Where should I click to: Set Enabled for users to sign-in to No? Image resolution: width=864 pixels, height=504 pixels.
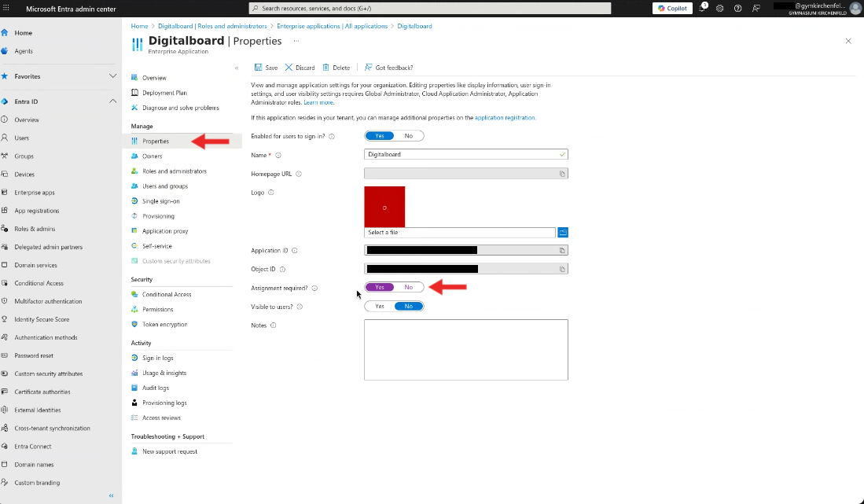(407, 135)
